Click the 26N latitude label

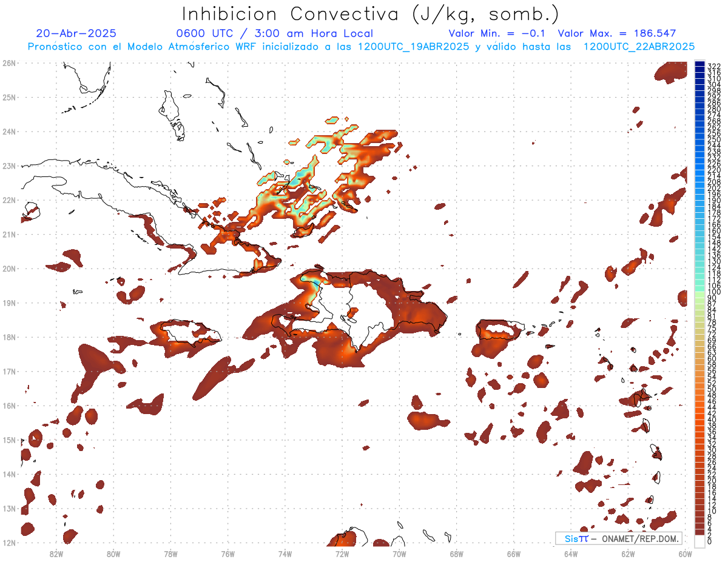(x=9, y=63)
